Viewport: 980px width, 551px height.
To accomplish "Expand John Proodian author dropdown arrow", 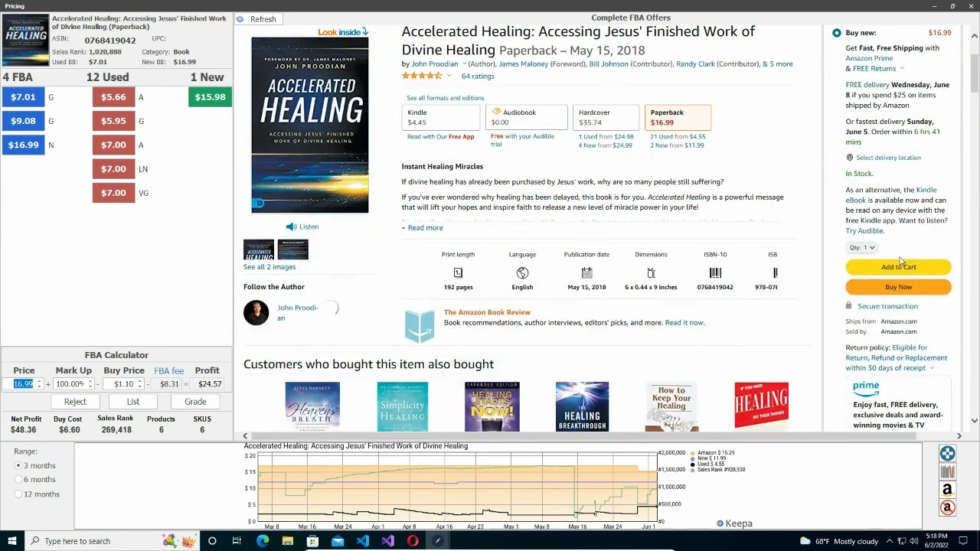I will [463, 64].
